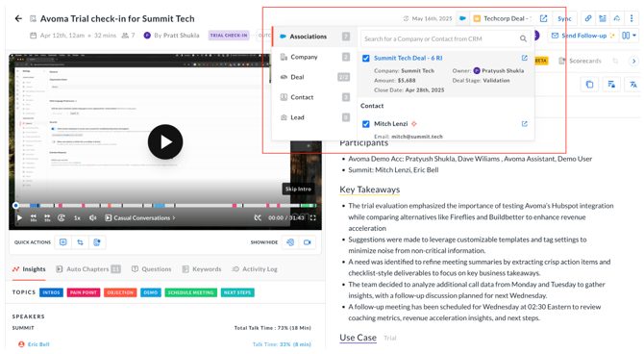
Task: Select the INTROS topic tag
Action: click(x=51, y=292)
